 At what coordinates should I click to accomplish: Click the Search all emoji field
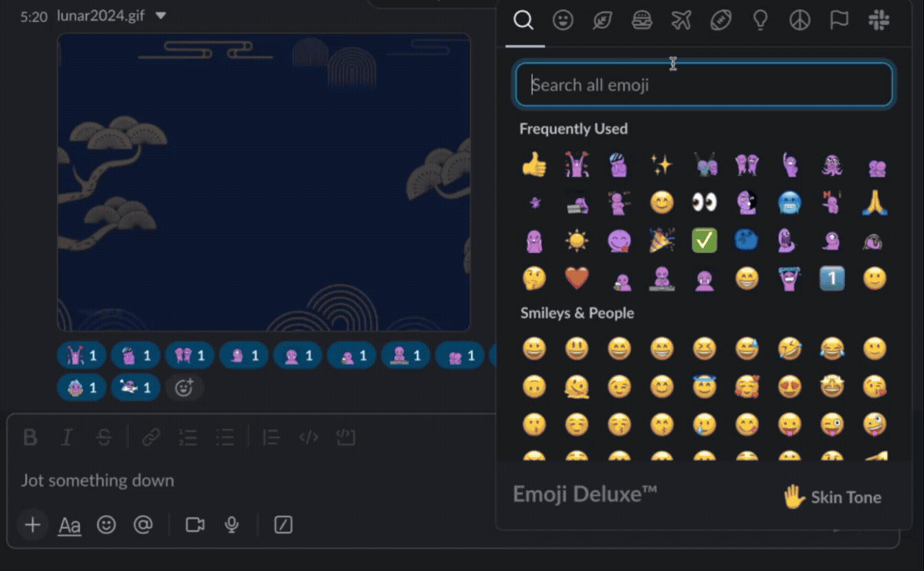(x=704, y=85)
